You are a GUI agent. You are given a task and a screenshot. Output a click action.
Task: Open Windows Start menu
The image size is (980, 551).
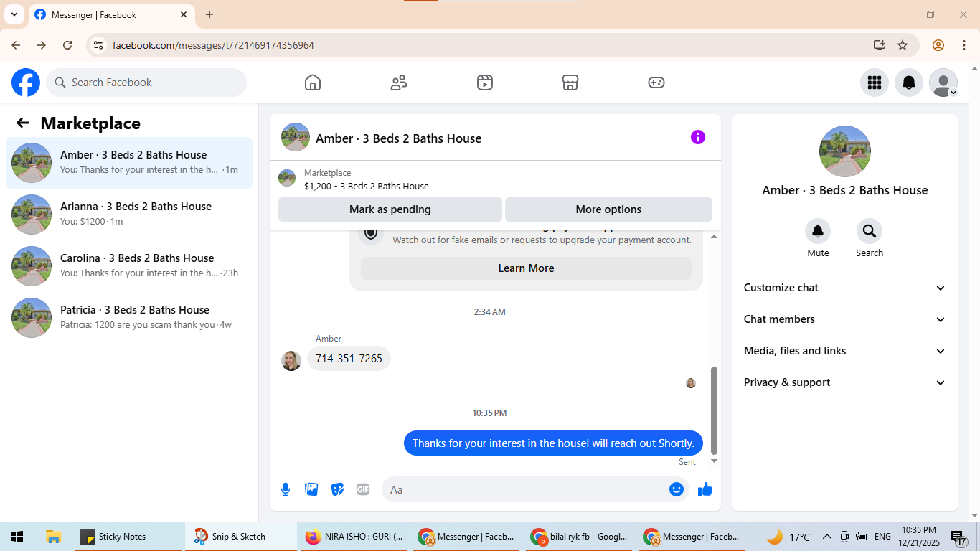17,537
